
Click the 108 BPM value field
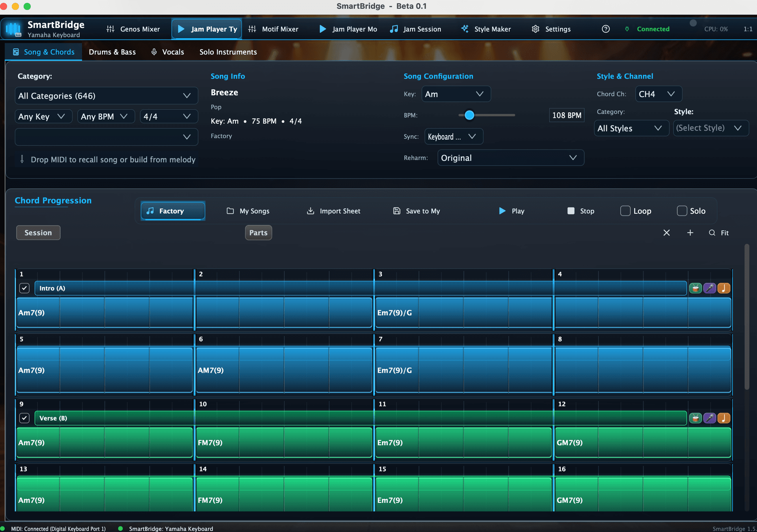(x=567, y=115)
